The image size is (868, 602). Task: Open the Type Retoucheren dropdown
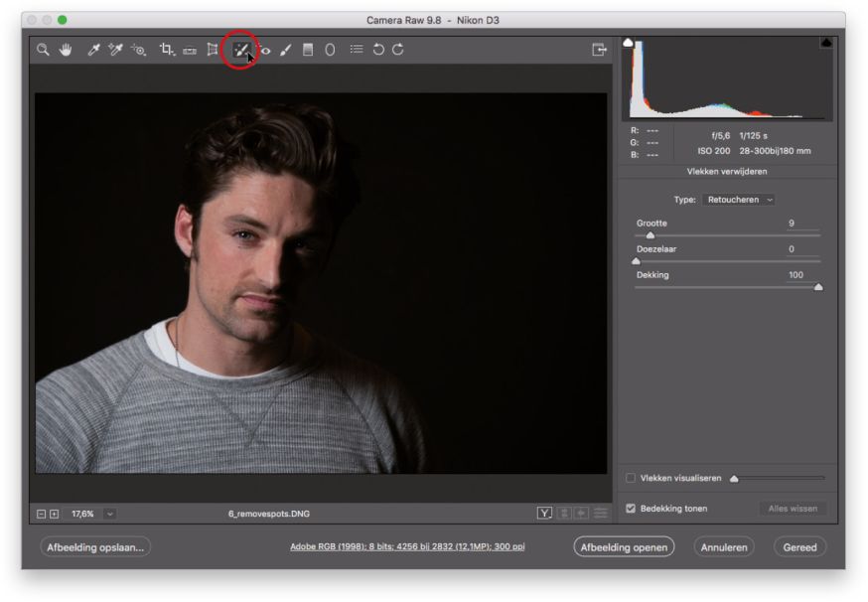point(739,200)
